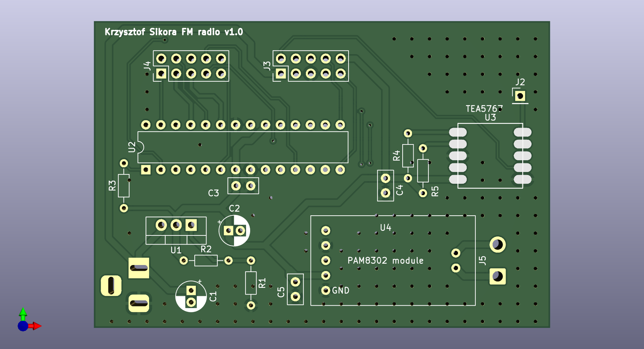Click the square pin 1 pad of J4
The height and width of the screenshot is (349, 644).
coord(161,74)
